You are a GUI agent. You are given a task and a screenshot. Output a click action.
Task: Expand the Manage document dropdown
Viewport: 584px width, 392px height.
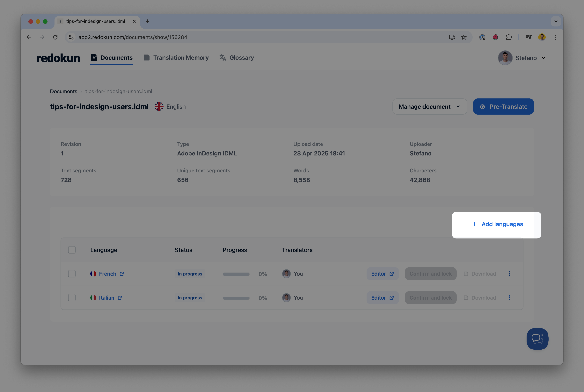[429, 106]
